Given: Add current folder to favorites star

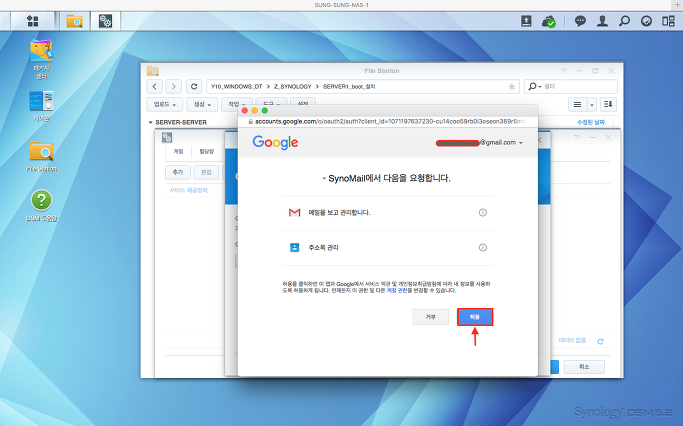Looking at the screenshot, I should (x=511, y=87).
